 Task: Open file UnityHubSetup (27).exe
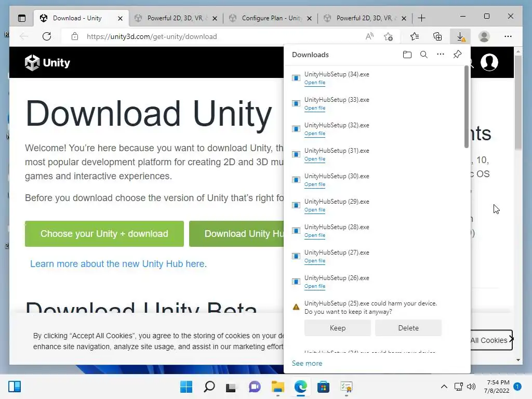(314, 261)
